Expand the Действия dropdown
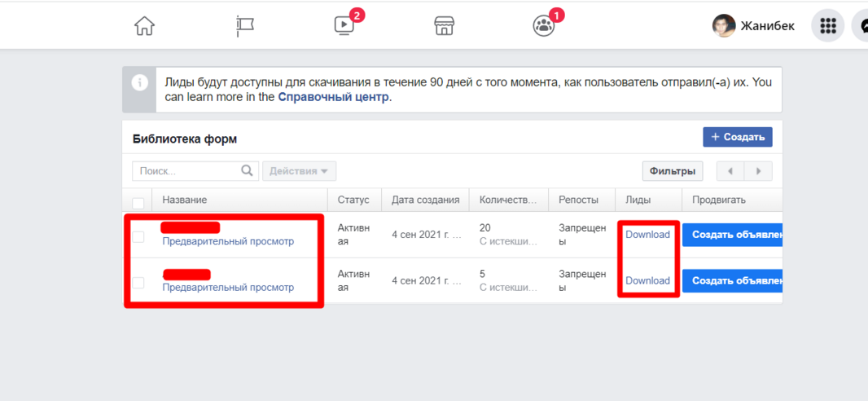The image size is (868, 401). tap(299, 171)
